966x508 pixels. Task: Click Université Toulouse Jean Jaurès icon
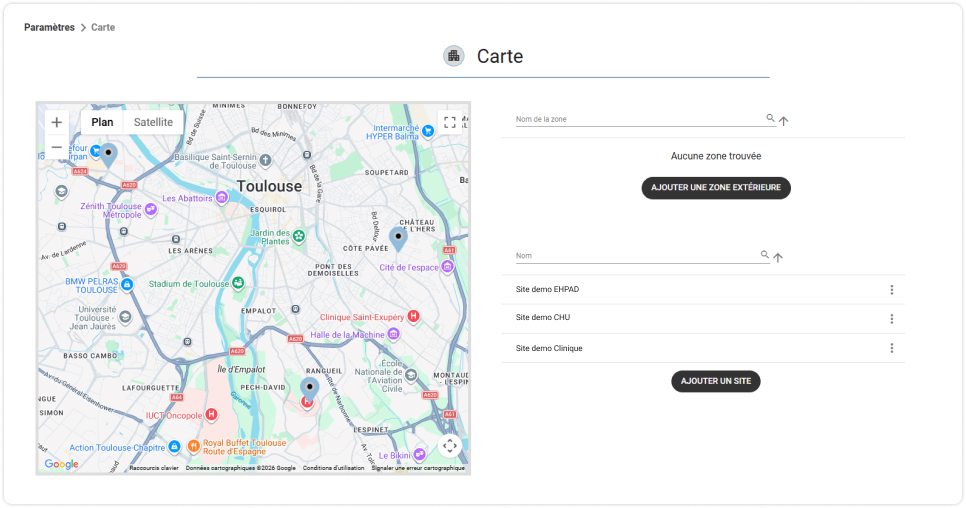click(x=125, y=317)
